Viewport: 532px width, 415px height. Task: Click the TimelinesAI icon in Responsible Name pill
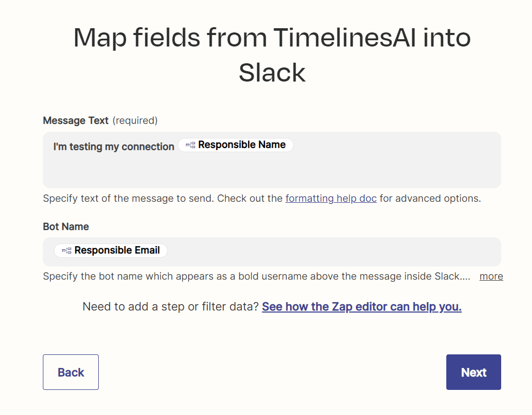pos(190,145)
